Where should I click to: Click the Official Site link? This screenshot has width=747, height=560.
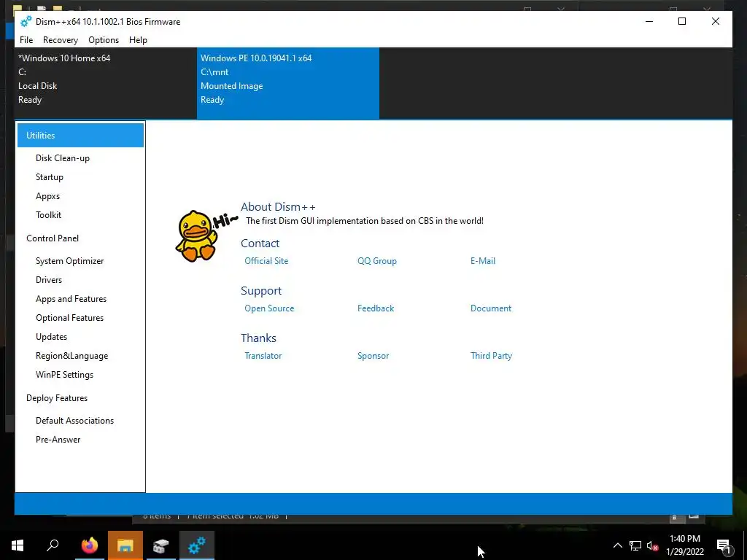point(266,261)
